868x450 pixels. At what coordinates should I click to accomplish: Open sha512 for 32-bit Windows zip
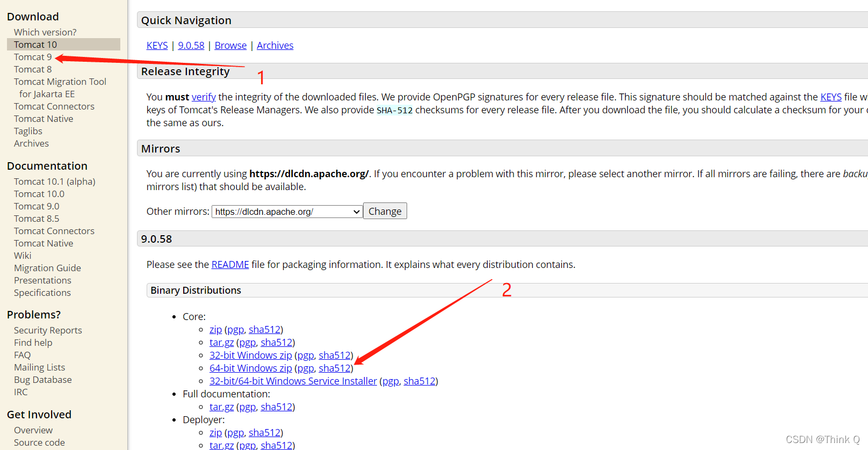pos(335,355)
